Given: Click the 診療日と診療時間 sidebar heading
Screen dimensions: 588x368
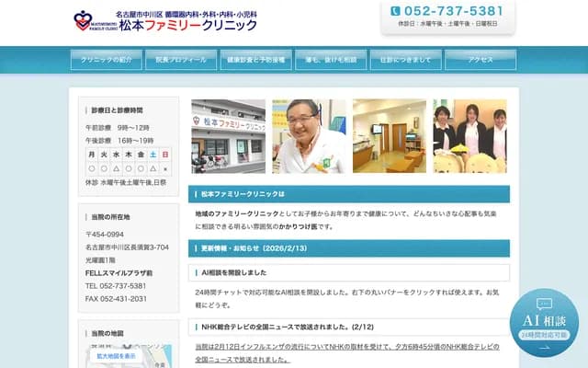Looking at the screenshot, I should point(117,110).
